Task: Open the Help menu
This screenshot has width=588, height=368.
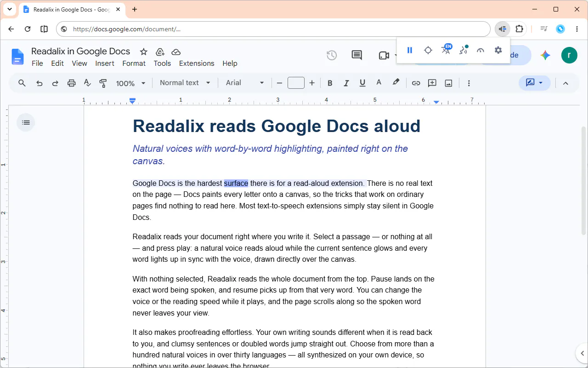Action: 230,63
